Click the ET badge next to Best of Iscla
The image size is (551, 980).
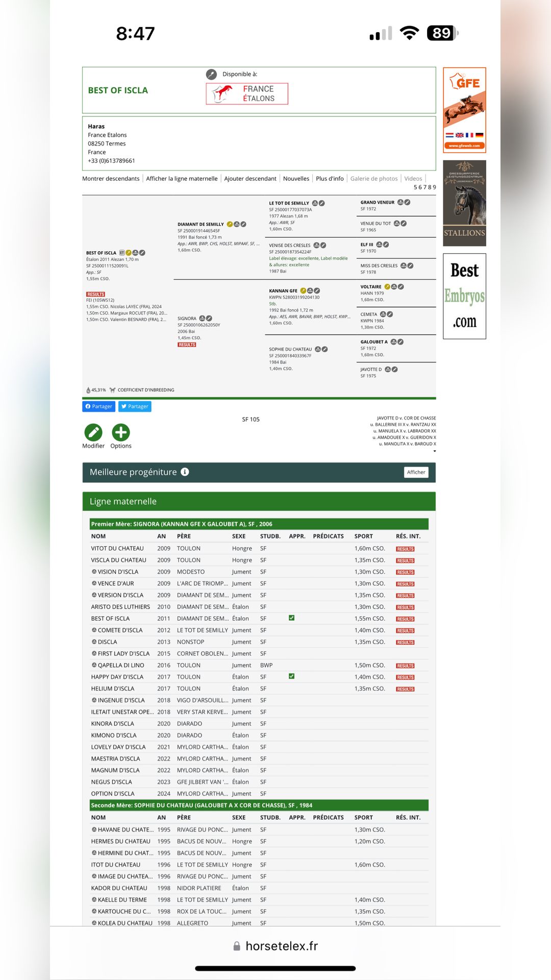pos(122,253)
